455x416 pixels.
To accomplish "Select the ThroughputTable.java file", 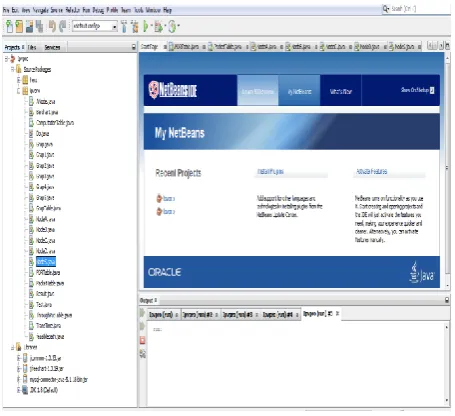I will [x=54, y=315].
